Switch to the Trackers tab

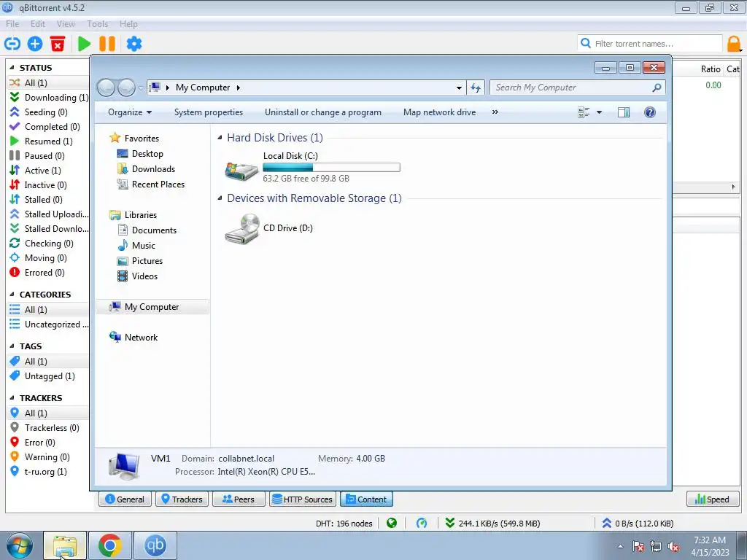click(x=182, y=499)
